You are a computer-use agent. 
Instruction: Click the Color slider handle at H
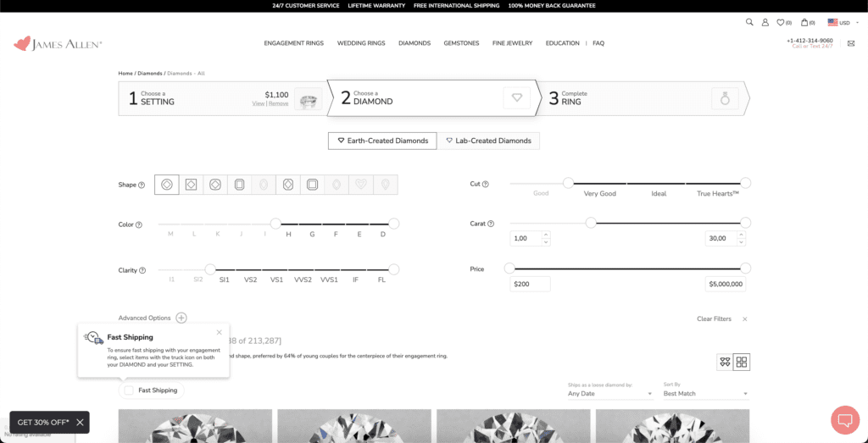click(275, 224)
